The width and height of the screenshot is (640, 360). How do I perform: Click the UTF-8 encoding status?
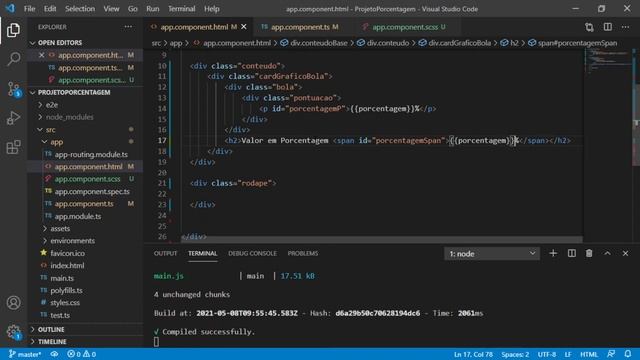[547, 354]
